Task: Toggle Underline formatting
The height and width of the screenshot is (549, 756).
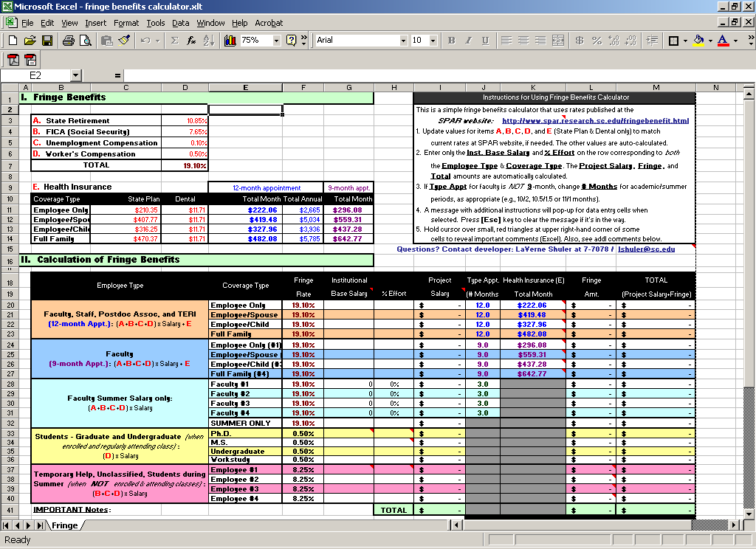Action: (x=486, y=41)
